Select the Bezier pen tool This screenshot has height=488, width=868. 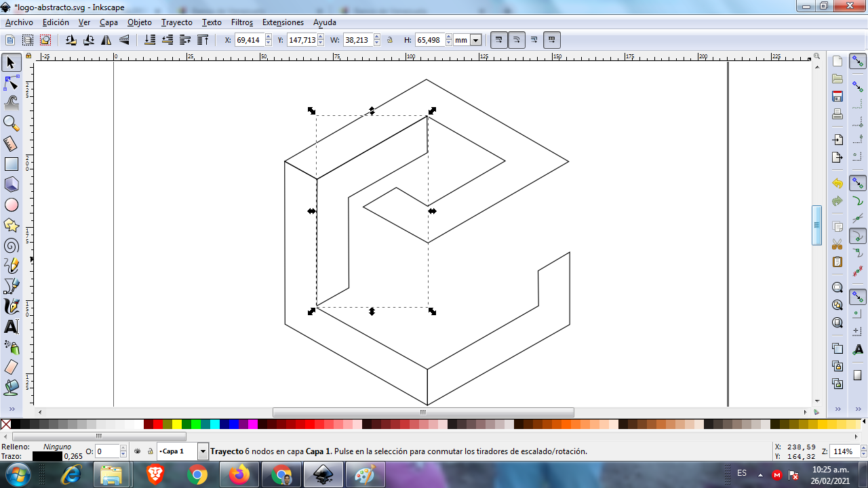tap(11, 286)
